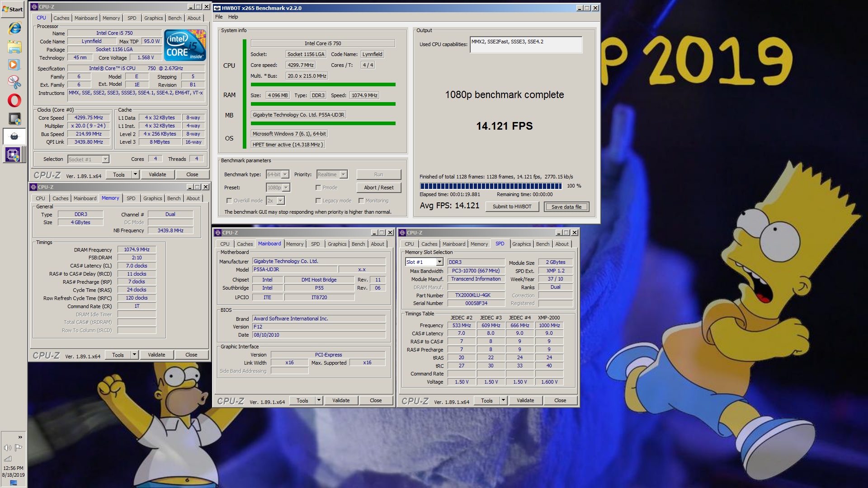Click Save data file button
868x488 pixels.
pos(566,206)
